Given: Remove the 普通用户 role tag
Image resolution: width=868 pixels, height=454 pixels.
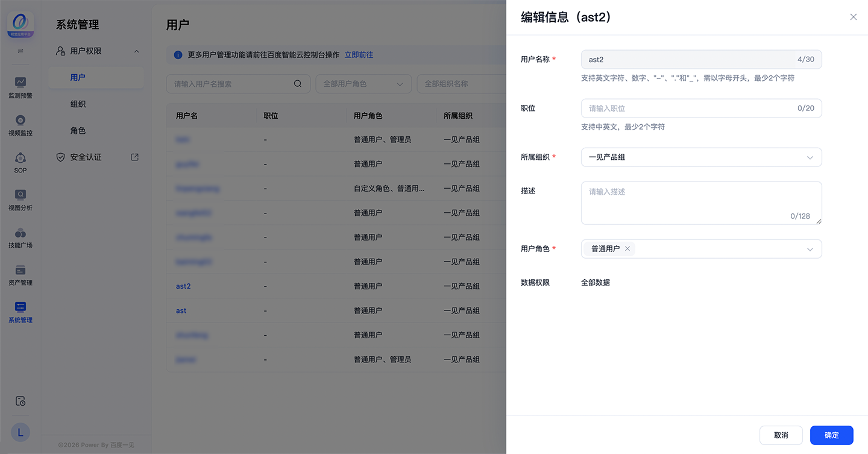Looking at the screenshot, I should click(627, 248).
